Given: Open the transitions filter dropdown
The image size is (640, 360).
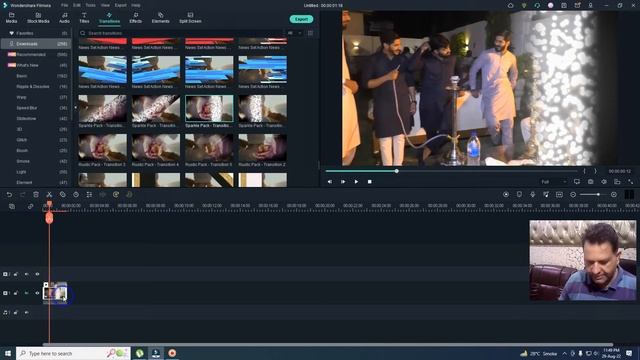Looking at the screenshot, I should click(x=294, y=33).
